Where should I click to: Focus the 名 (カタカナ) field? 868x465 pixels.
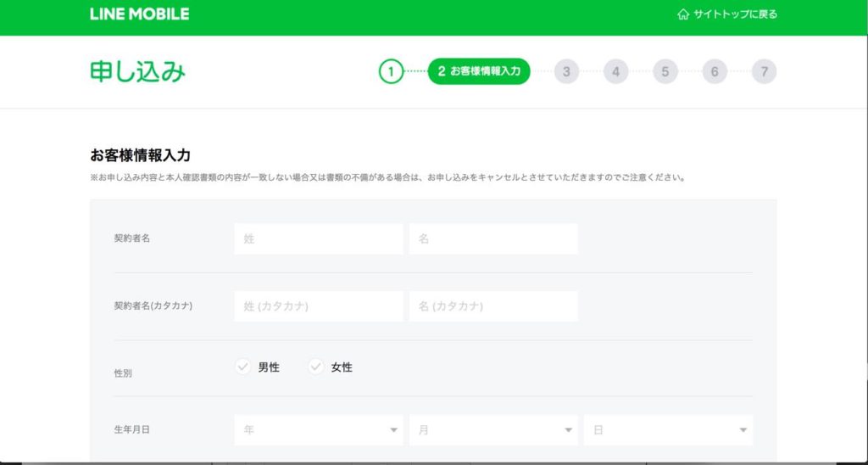click(x=494, y=306)
